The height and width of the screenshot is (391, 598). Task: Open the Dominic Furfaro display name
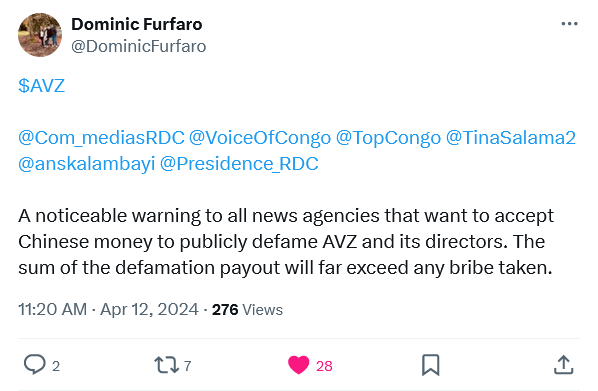137,24
